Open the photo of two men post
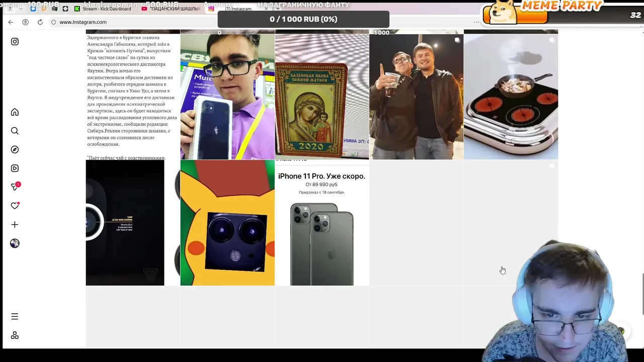The width and height of the screenshot is (644, 362). click(416, 97)
